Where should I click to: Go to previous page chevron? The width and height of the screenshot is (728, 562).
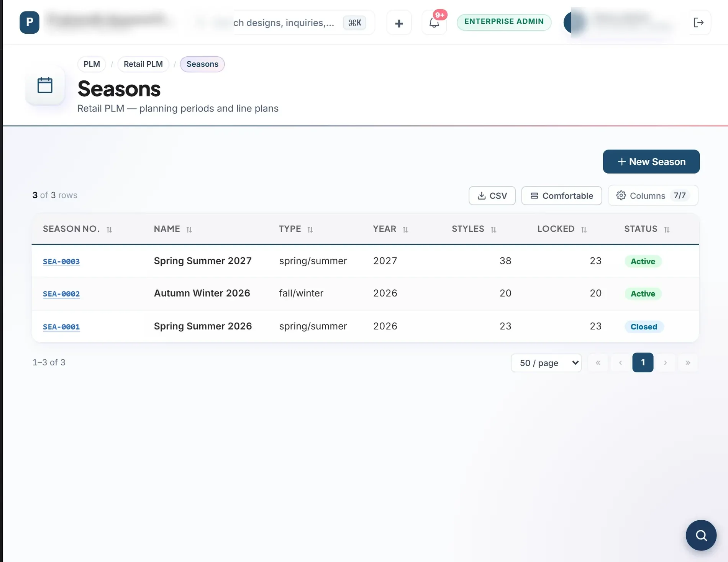[x=620, y=362]
